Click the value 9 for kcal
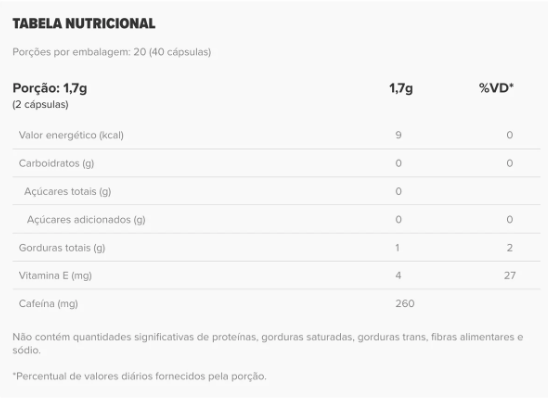 398,135
